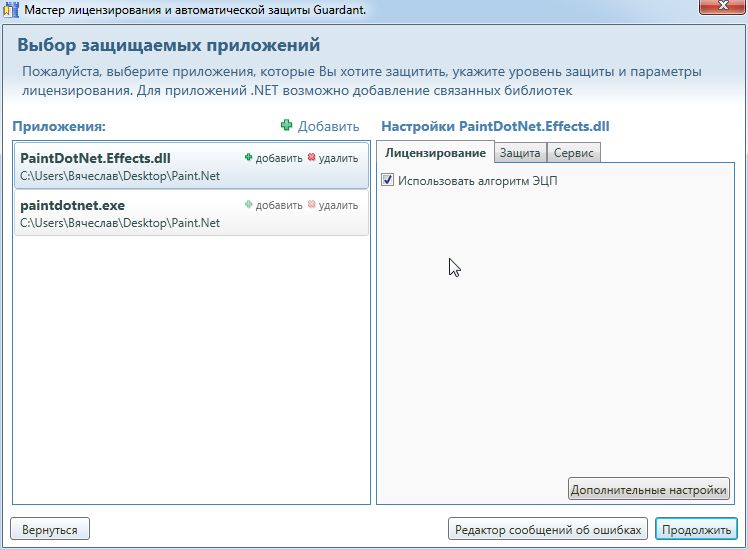Image resolution: width=748 pixels, height=550 pixels.
Task: Open the Лицензирование tab
Action: pos(435,153)
